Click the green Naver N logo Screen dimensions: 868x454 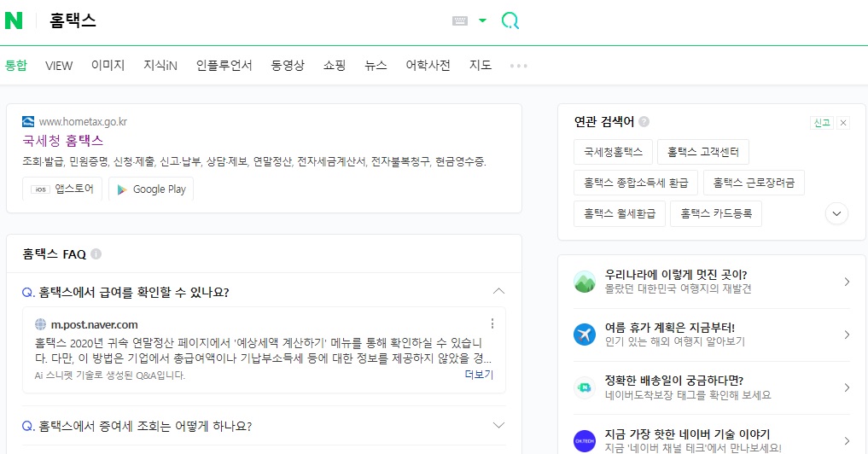[x=14, y=20]
